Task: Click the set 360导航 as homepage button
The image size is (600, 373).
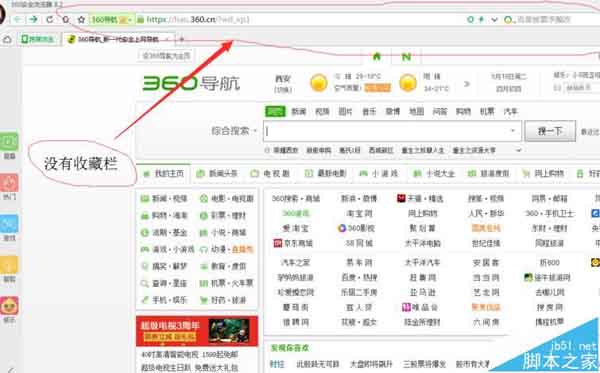Action: click(166, 56)
